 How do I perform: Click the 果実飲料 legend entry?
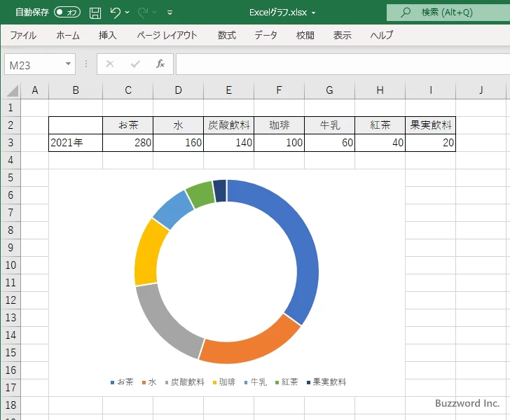click(x=326, y=382)
